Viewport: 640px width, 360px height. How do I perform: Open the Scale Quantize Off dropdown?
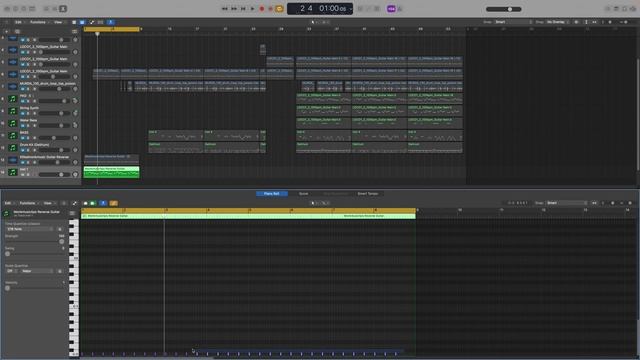pyautogui.click(x=11, y=271)
